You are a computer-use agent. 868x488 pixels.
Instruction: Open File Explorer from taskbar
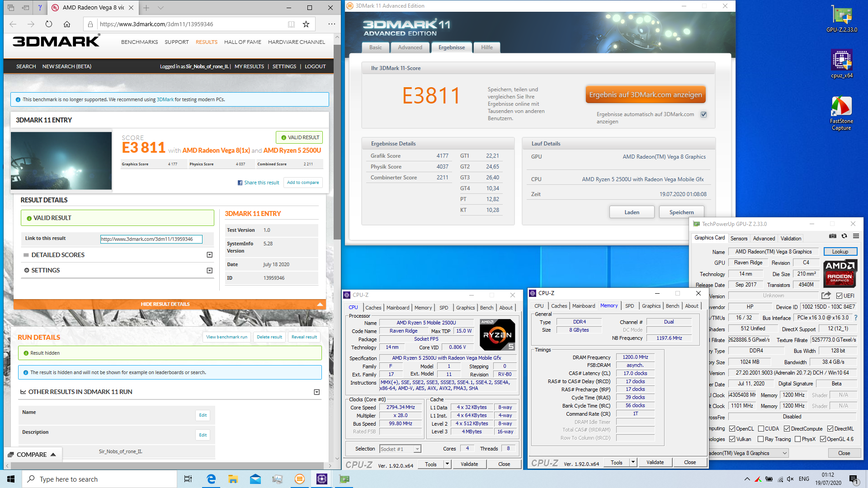tap(233, 479)
